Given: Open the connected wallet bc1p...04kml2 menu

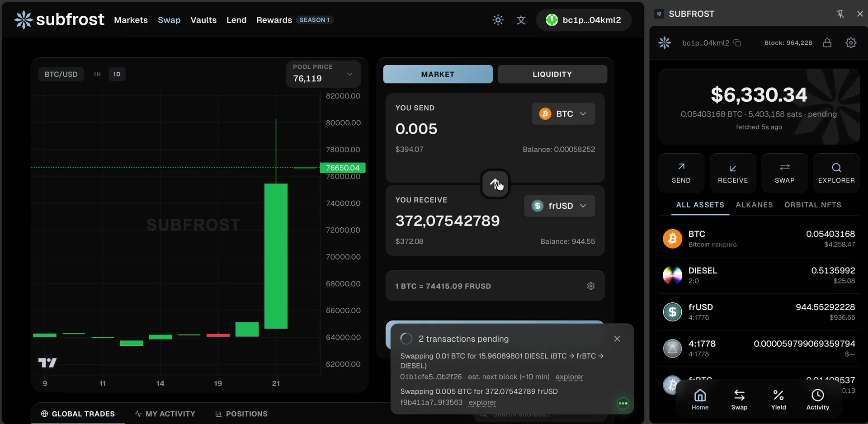Looking at the screenshot, I should point(583,20).
